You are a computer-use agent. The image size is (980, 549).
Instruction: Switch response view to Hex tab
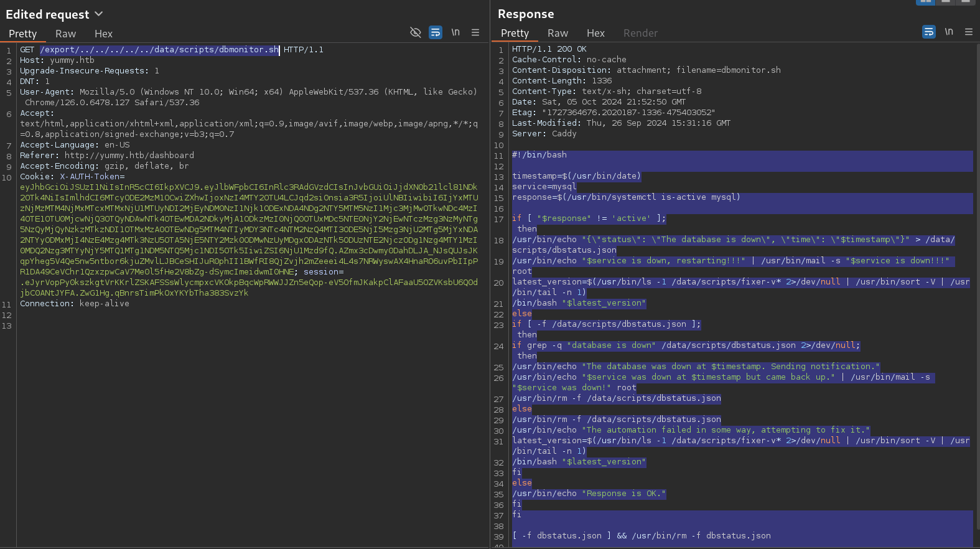click(x=595, y=33)
